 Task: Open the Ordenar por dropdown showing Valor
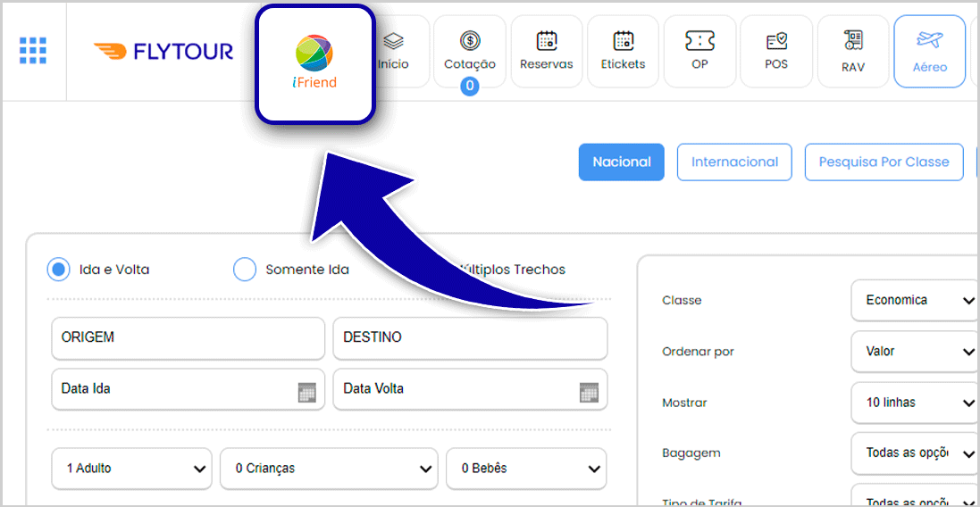tap(915, 352)
